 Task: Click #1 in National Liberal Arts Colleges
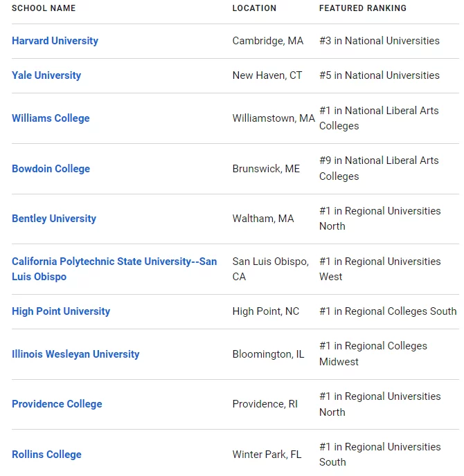tap(379, 118)
